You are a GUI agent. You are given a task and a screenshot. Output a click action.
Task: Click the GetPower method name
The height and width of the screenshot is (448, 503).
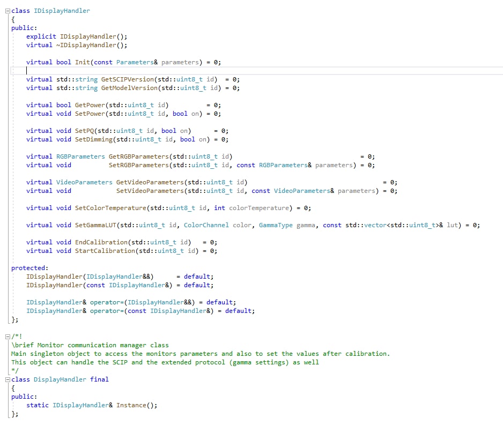90,105
